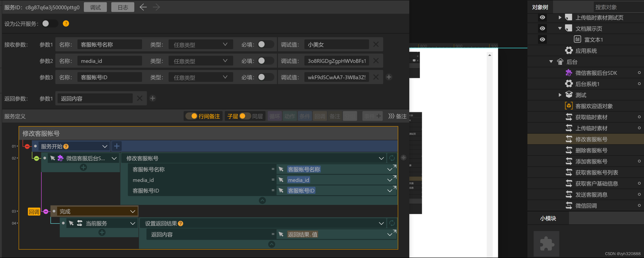
Task: Click the puzzle piece icon under 小模块
Action: (546, 244)
